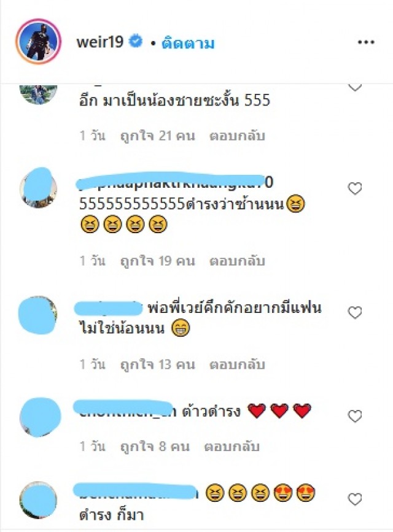Reply to the comment with 21 likes
The width and height of the screenshot is (393, 532).
[x=237, y=136]
